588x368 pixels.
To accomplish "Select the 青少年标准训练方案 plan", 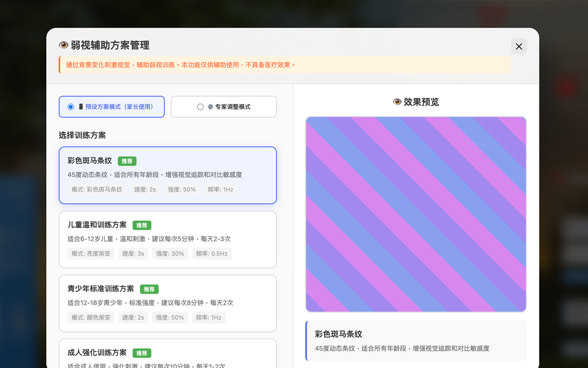I will coord(168,303).
